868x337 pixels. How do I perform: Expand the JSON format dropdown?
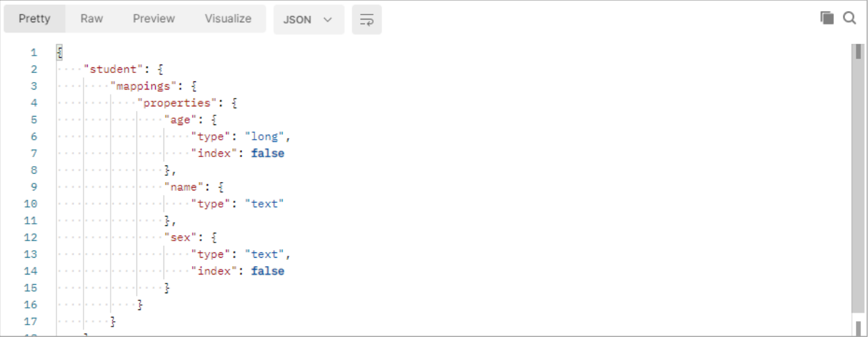308,19
